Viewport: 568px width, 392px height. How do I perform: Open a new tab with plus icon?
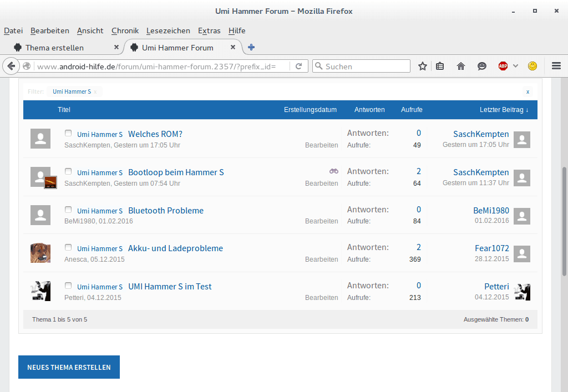click(x=251, y=48)
